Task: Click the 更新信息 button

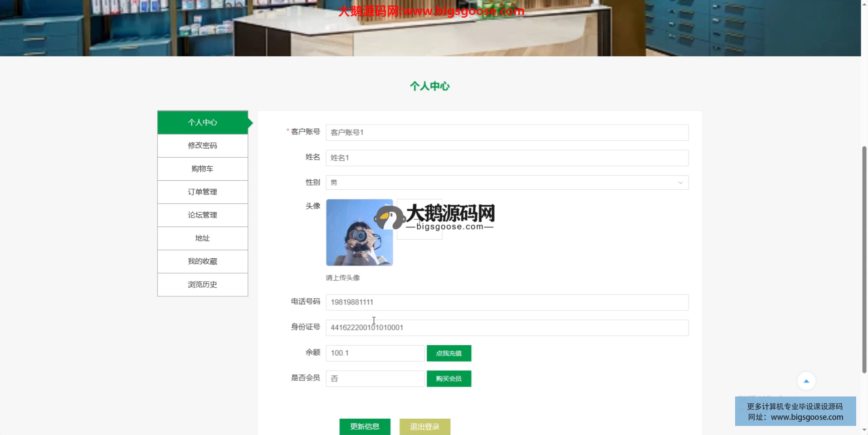Action: pyautogui.click(x=365, y=426)
